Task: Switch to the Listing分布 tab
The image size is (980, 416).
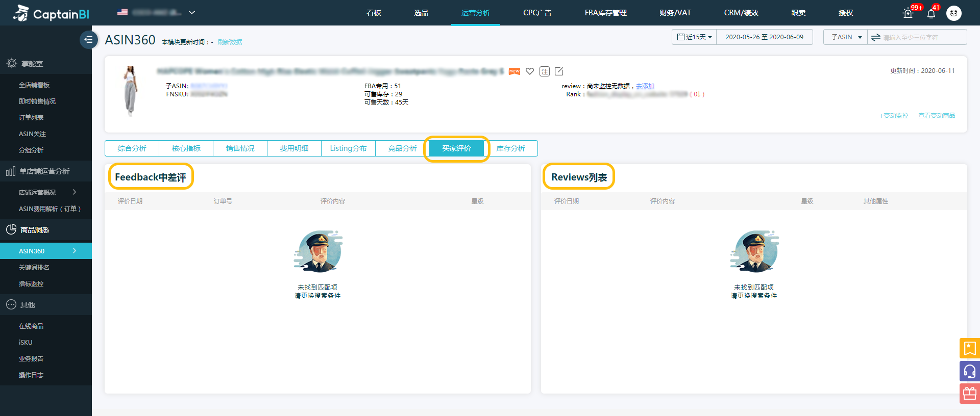Action: point(348,148)
